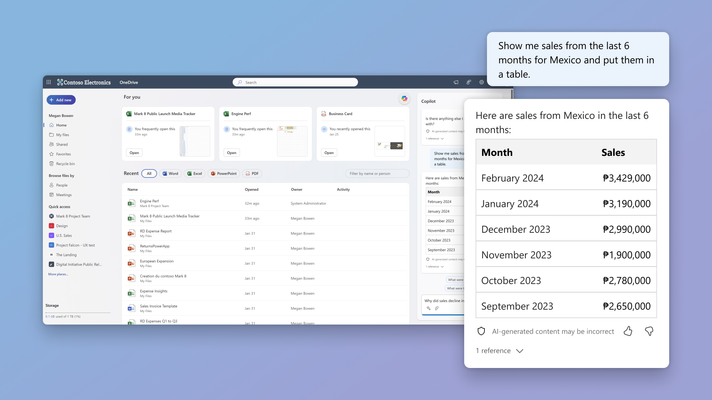Screen dimensions: 712x400
Task: Click the Engine Perf Excel file icon
Action: [x=131, y=203]
